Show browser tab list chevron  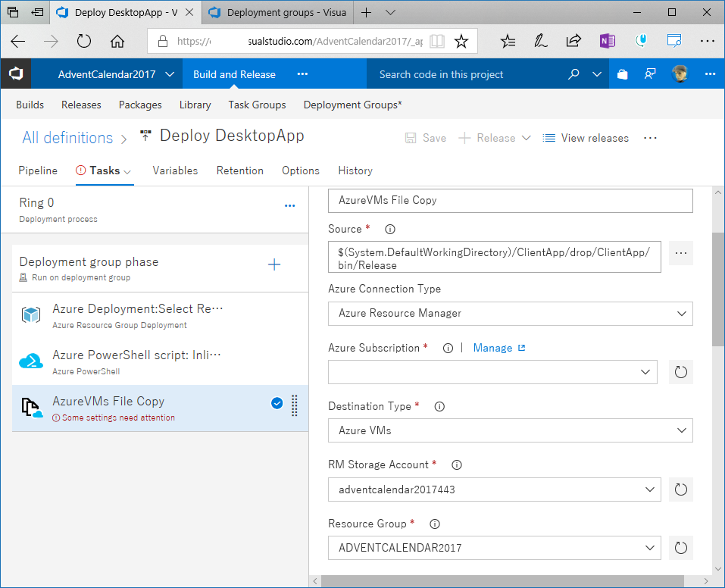click(390, 12)
